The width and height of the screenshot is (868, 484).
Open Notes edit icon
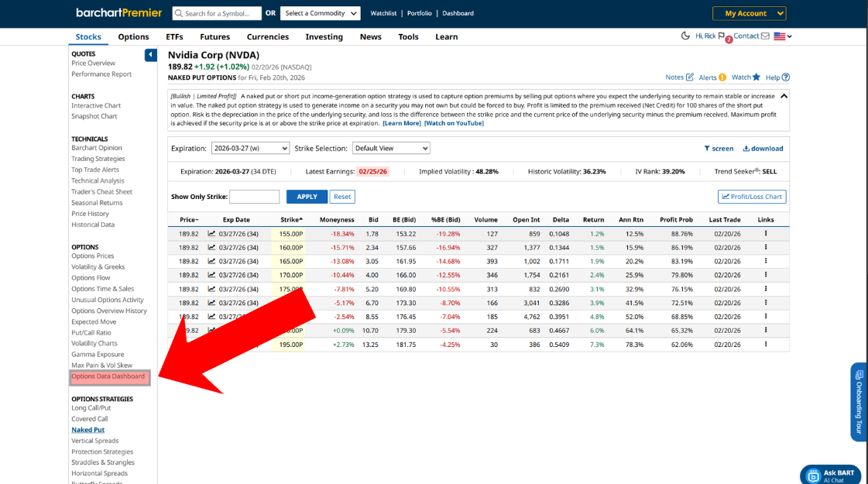[x=690, y=77]
